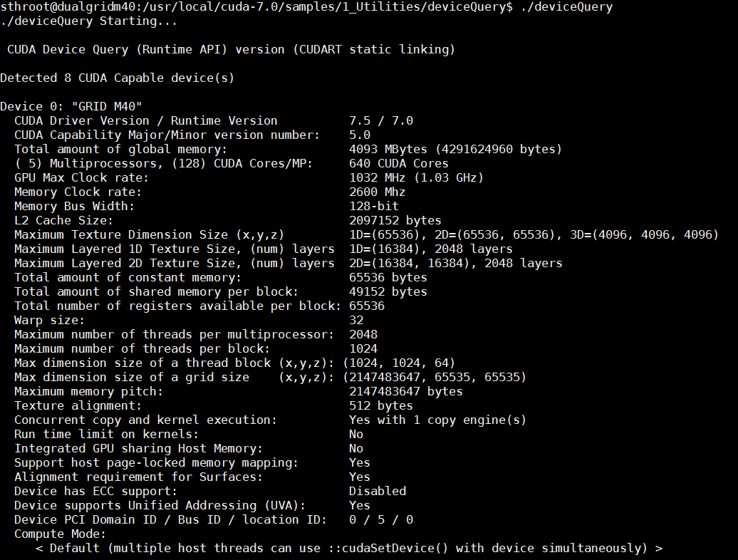
Task: Click the GPU Max Clock rate label
Action: (81, 177)
